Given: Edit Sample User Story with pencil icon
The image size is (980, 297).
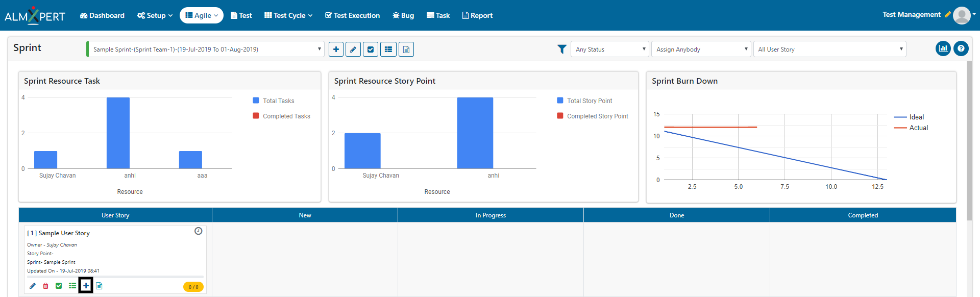Looking at the screenshot, I should [33, 286].
